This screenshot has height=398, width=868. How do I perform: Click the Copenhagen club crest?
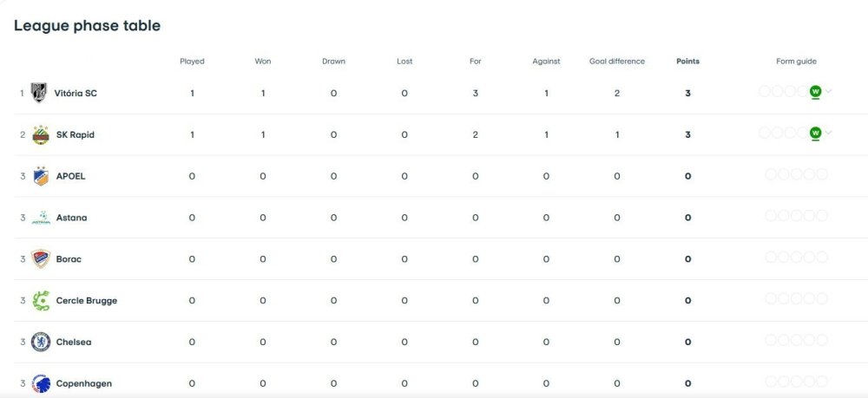click(x=41, y=383)
